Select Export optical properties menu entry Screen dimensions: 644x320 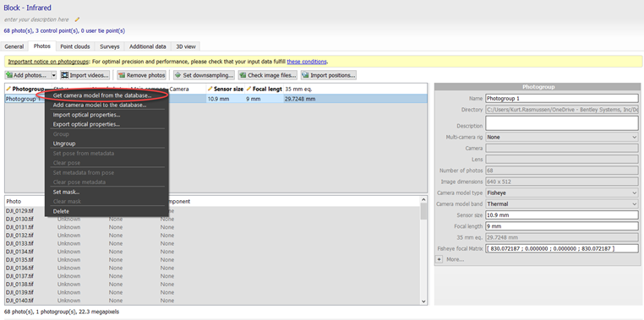coord(87,124)
